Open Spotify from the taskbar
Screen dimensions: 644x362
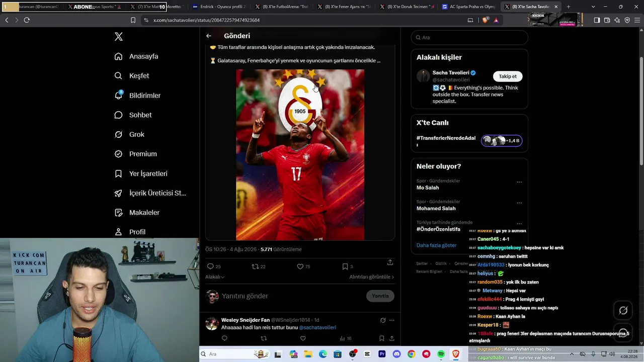(x=441, y=354)
